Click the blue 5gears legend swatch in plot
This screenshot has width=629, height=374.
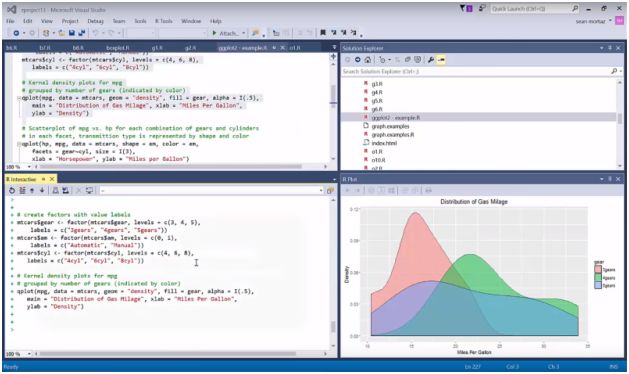point(598,285)
